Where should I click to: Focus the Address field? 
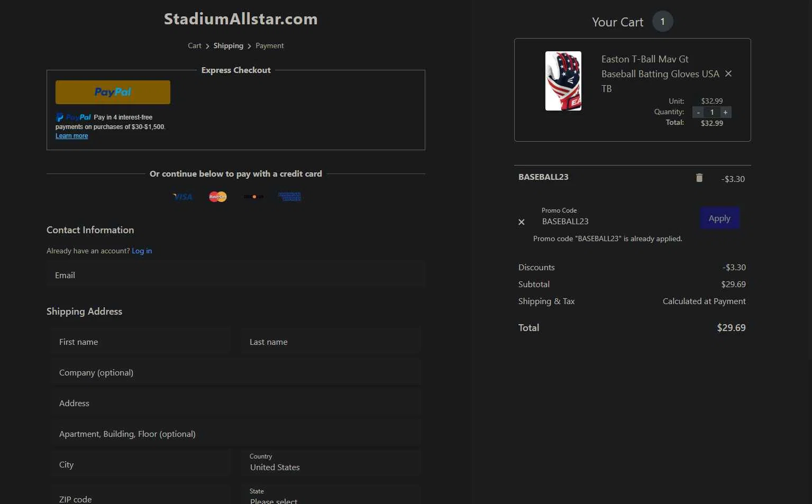pyautogui.click(x=236, y=403)
